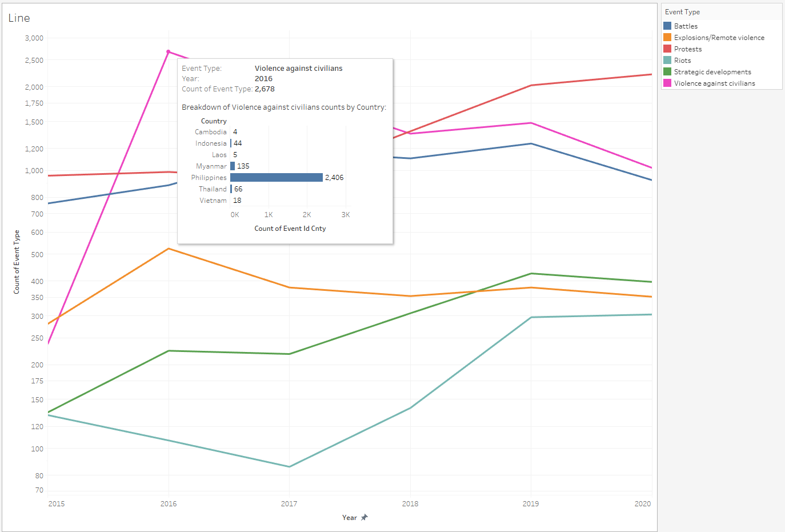Click the Count of Event Type axis title

pyautogui.click(x=17, y=262)
